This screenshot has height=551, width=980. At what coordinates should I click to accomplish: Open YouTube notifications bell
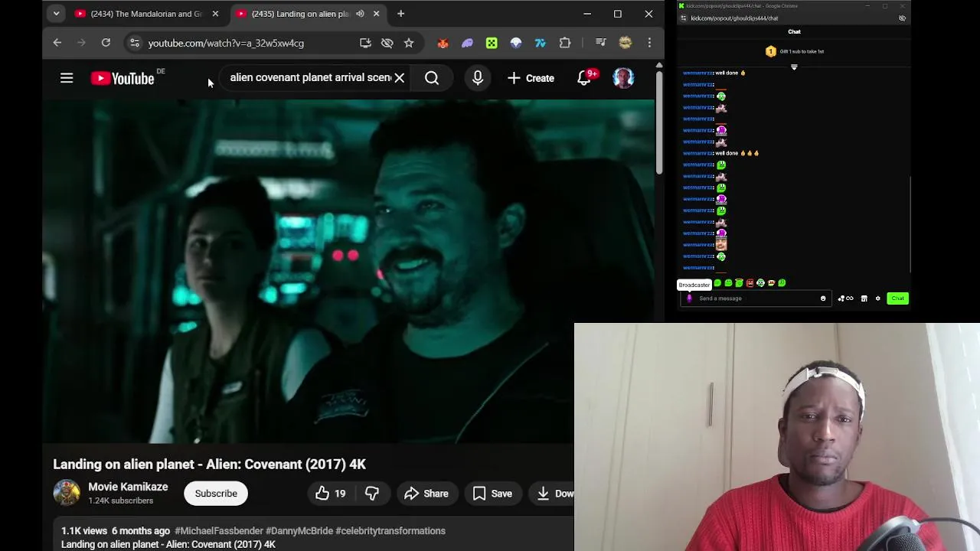pyautogui.click(x=584, y=78)
